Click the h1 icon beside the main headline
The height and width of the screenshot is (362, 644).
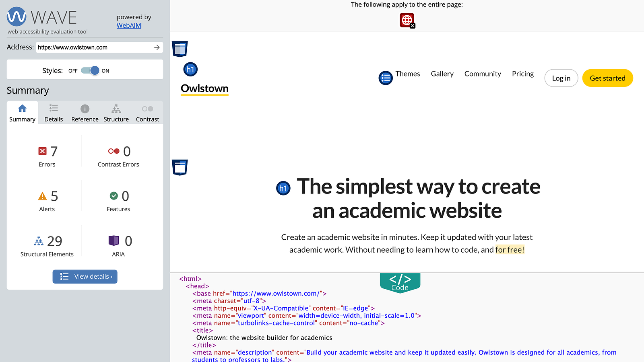click(x=283, y=188)
